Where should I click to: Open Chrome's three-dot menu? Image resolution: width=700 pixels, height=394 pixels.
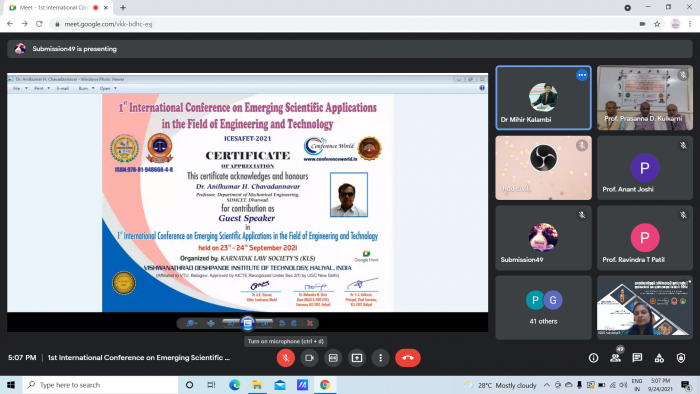pyautogui.click(x=690, y=24)
